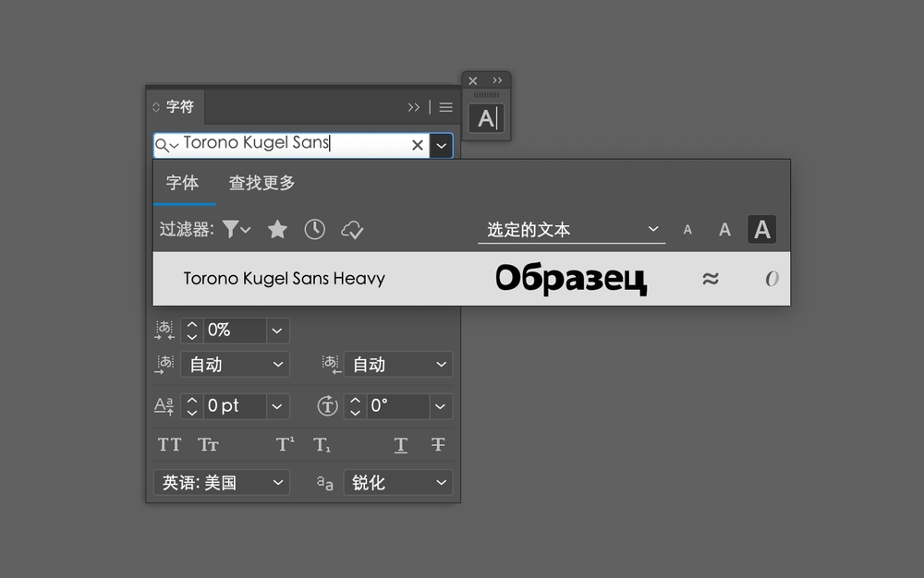The width and height of the screenshot is (924, 578).
Task: Activate the Touch Type tool button
Action: 486,118
